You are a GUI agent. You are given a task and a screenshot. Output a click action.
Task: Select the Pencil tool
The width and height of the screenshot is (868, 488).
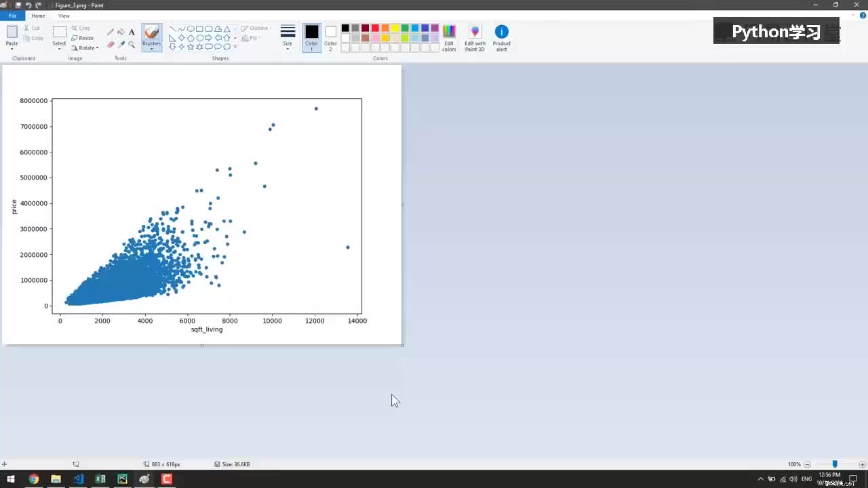pyautogui.click(x=111, y=32)
